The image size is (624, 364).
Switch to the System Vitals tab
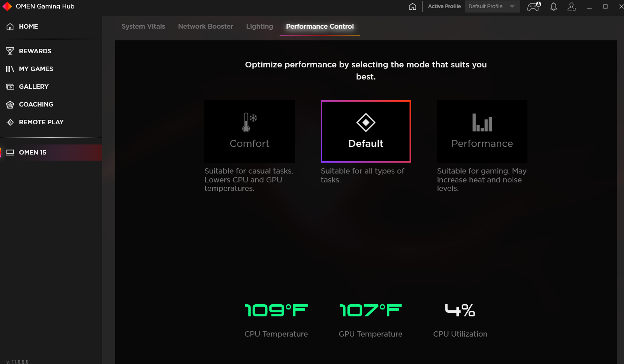coord(143,26)
